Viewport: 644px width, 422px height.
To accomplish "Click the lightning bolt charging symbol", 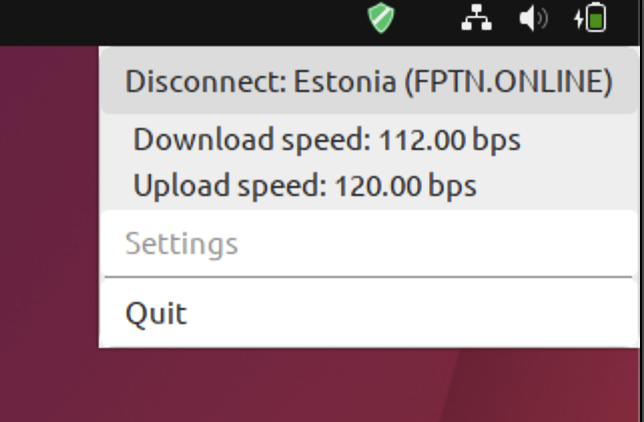I will point(579,19).
